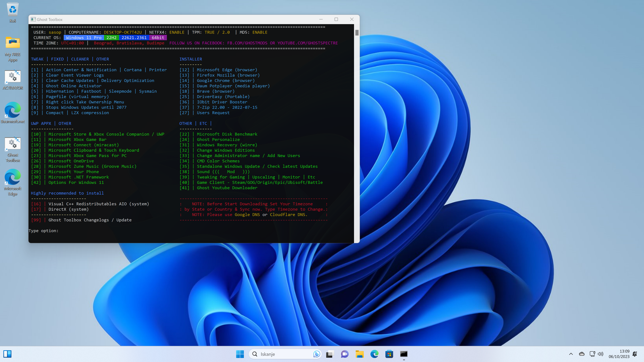
Task: Click option [39] Tweaking for Gaming
Action: [x=247, y=177]
